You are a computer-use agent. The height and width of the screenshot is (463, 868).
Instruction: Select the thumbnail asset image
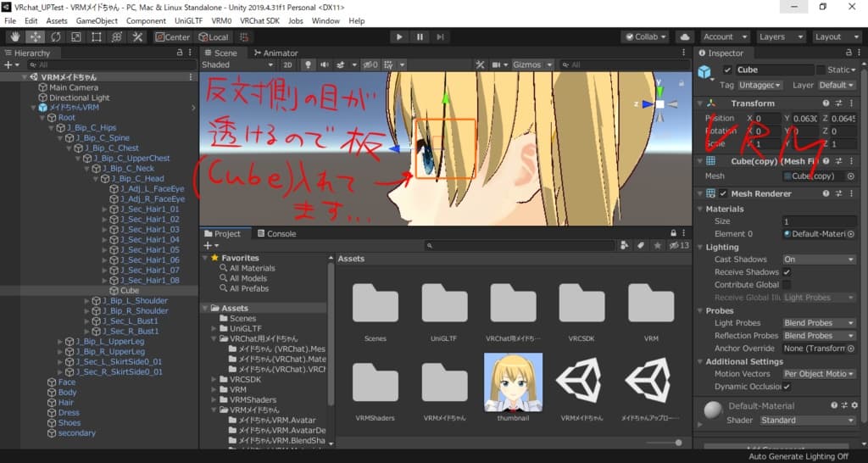tap(513, 382)
